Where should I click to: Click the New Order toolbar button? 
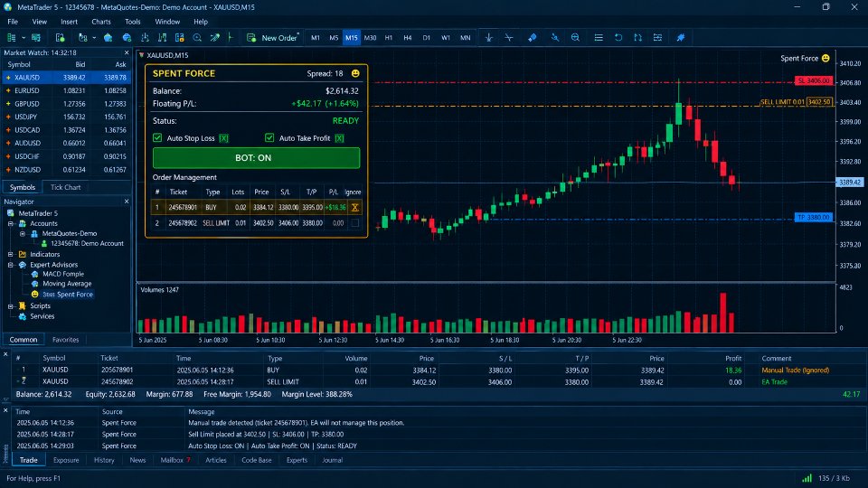coord(272,38)
